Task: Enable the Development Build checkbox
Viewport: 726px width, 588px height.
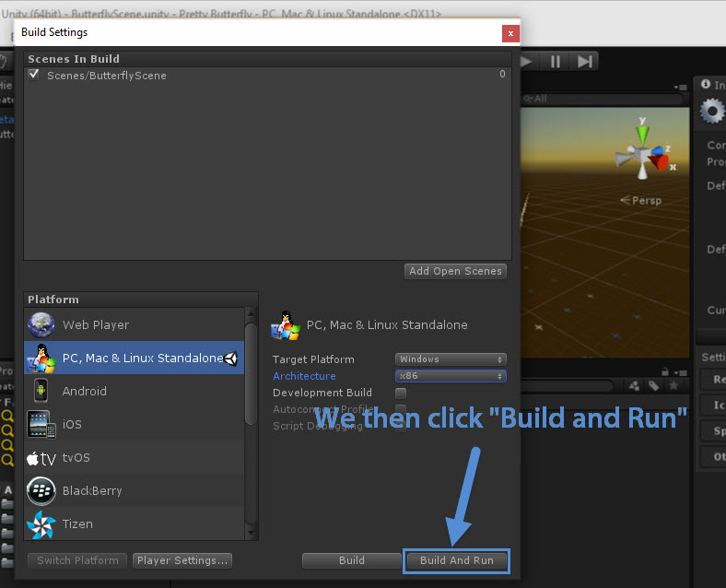Action: (401, 393)
